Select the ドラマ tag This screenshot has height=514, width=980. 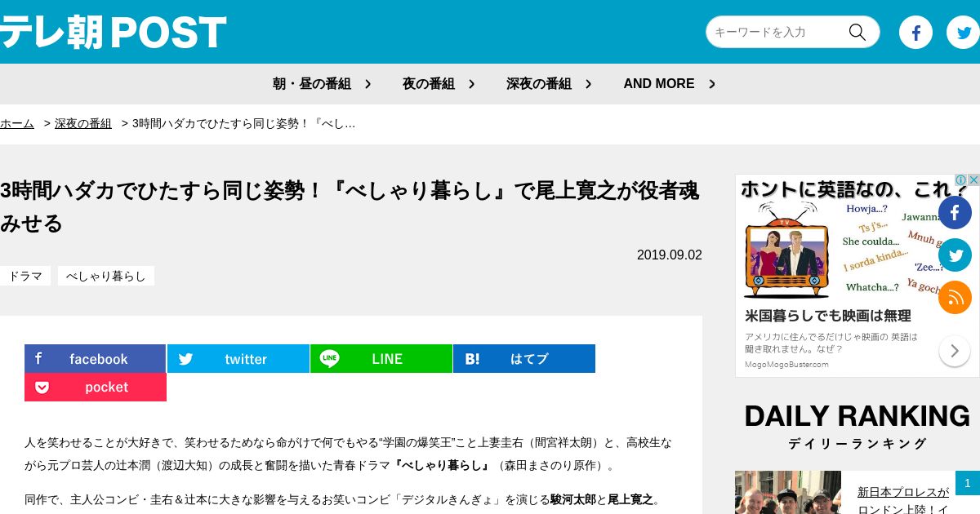click(x=25, y=276)
